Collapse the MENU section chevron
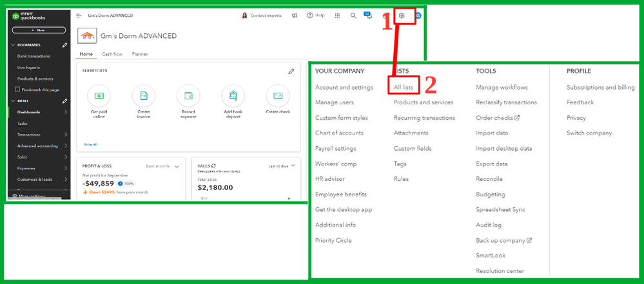Image resolution: width=644 pixels, height=284 pixels. click(13, 101)
